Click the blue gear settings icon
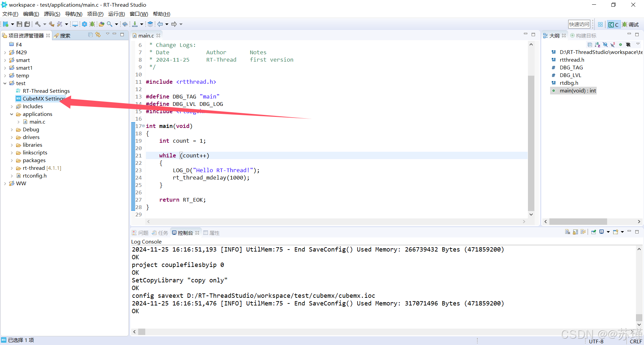This screenshot has width=644, height=345. (x=85, y=24)
